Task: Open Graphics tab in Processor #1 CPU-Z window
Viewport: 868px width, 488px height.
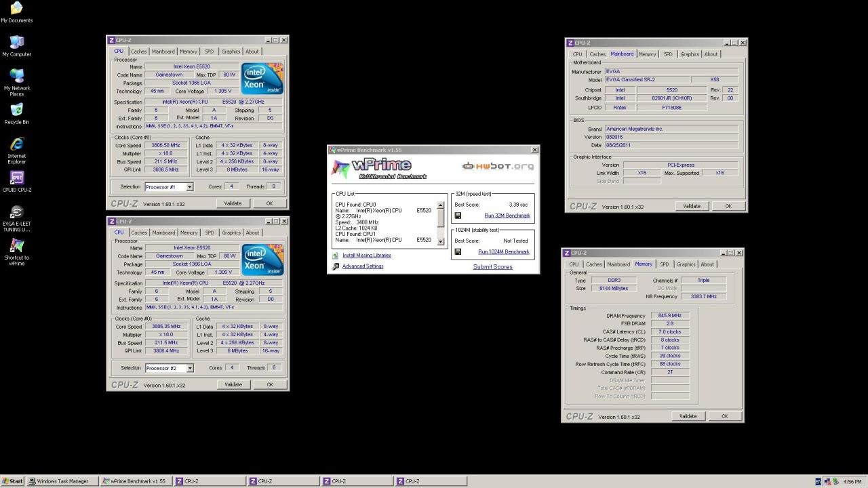Action: tap(231, 52)
